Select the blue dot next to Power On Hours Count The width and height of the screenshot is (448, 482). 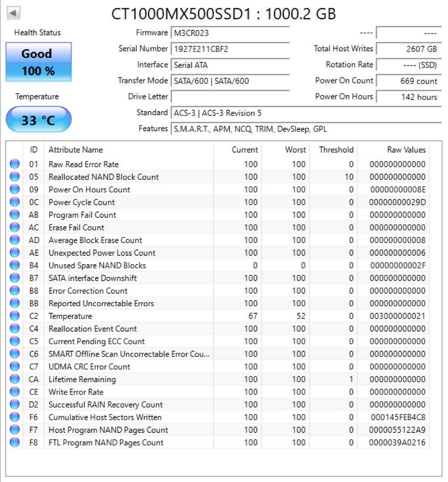pyautogui.click(x=14, y=190)
